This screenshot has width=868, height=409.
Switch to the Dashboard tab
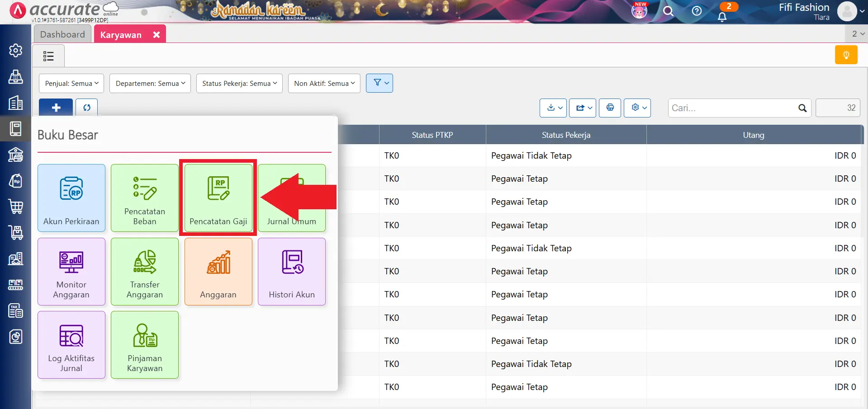[62, 34]
